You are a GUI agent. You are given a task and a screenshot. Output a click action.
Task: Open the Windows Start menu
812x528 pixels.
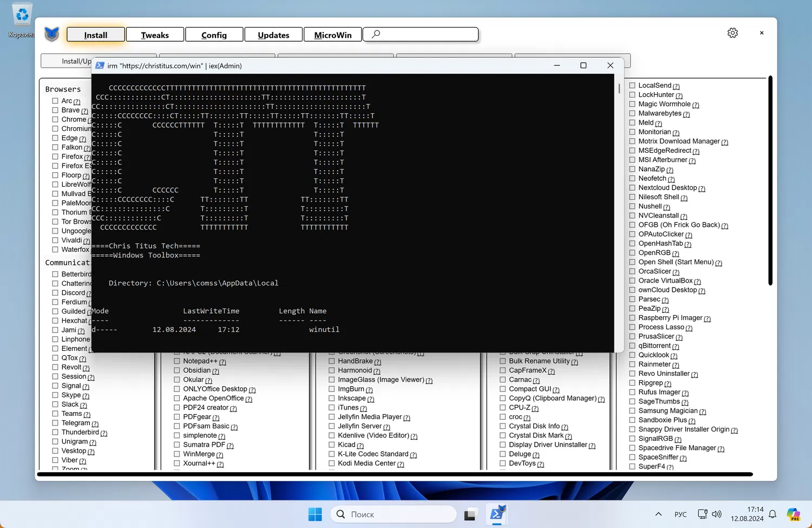tap(315, 514)
